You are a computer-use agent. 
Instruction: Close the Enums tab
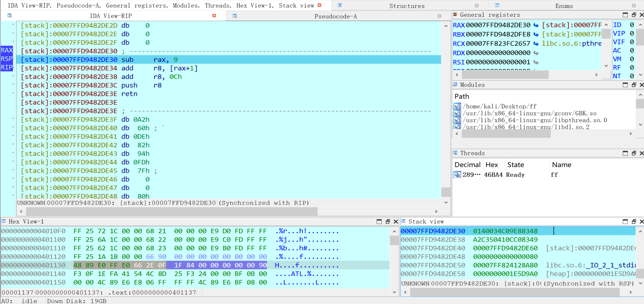point(633,6)
